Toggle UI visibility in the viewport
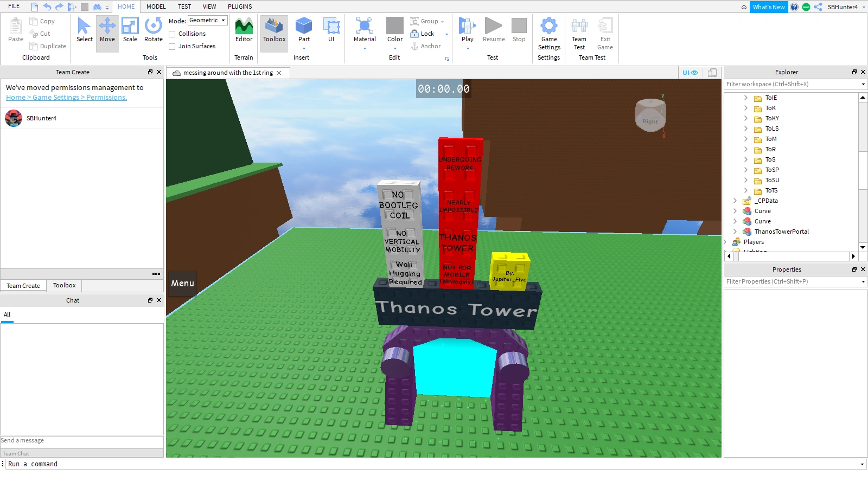 tap(690, 72)
